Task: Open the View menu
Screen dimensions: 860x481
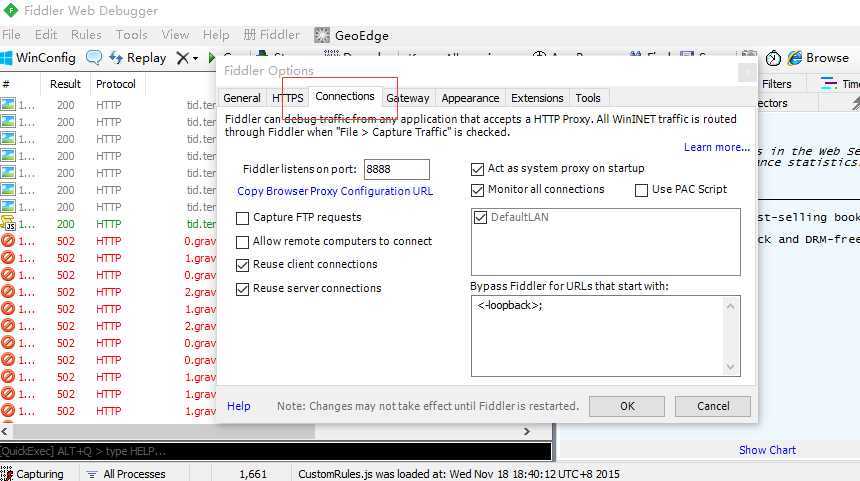Action: 175,35
